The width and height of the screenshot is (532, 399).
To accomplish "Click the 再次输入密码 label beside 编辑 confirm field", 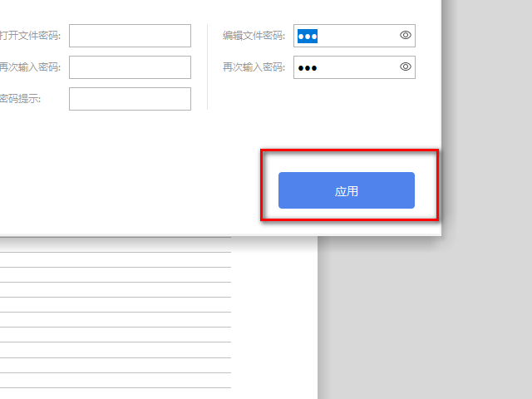I will click(x=254, y=66).
